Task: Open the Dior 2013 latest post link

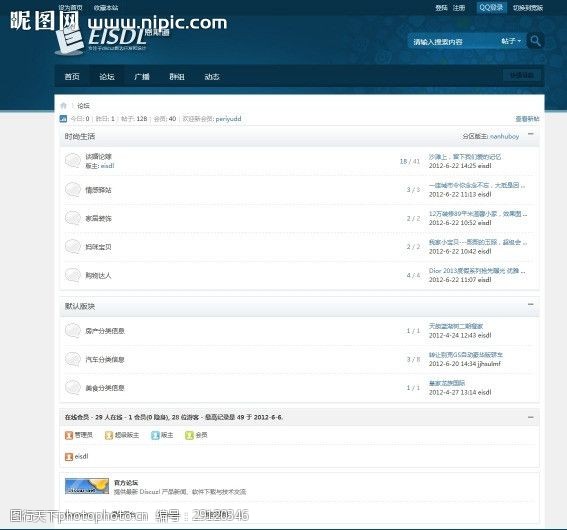Action: click(477, 270)
